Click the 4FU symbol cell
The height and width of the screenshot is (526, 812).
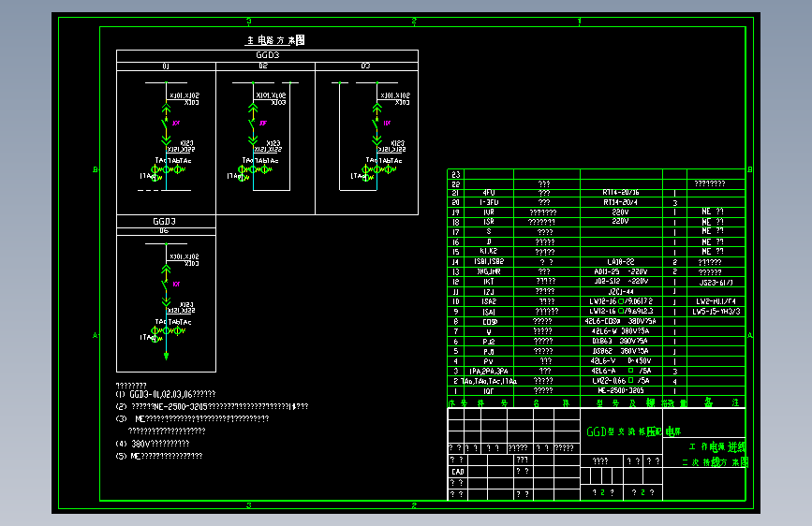click(488, 193)
